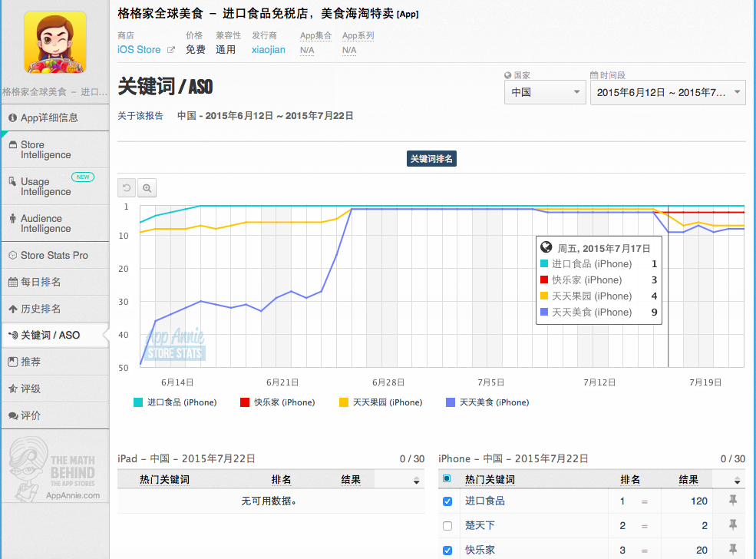Toggle 进口食品 (iPhone) legend series
Viewport: 756px width, 559px height.
tap(176, 402)
